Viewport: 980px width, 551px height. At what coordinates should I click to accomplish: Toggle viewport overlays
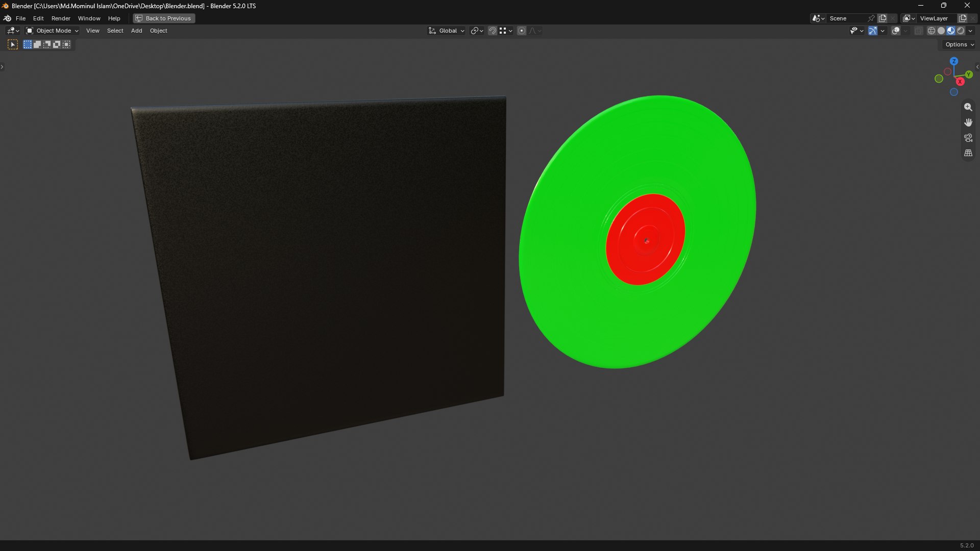click(896, 31)
